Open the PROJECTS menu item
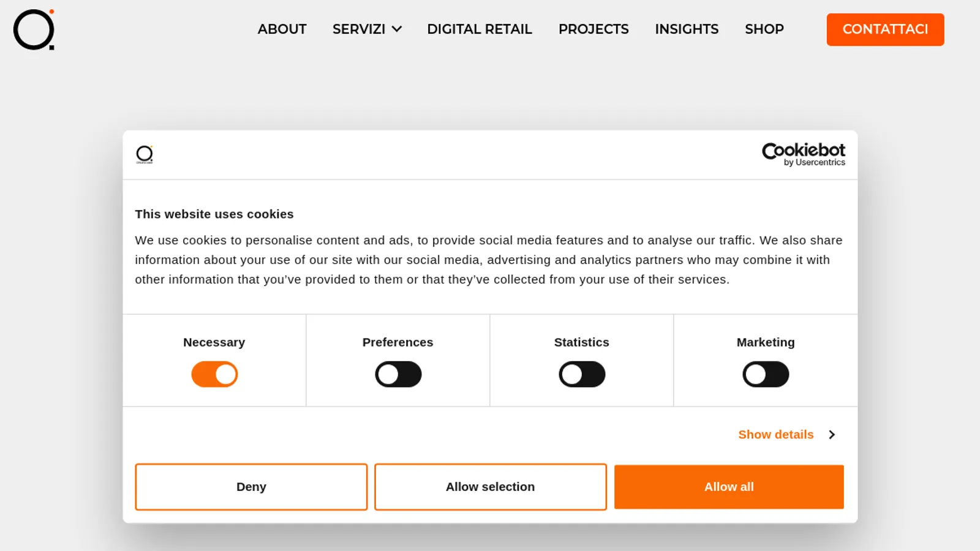The image size is (980, 551). [594, 29]
